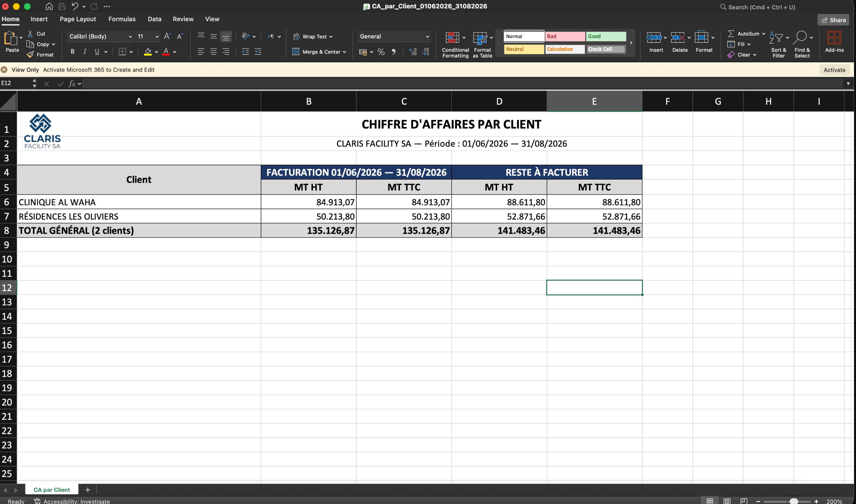This screenshot has height=504, width=856.
Task: Click the Paste clipboard icon
Action: tap(10, 38)
